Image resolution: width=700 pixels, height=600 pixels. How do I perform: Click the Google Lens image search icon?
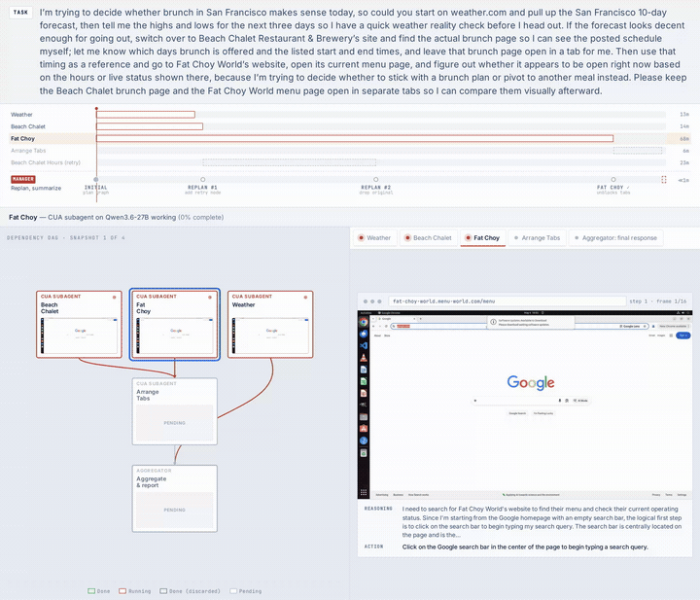click(567, 401)
